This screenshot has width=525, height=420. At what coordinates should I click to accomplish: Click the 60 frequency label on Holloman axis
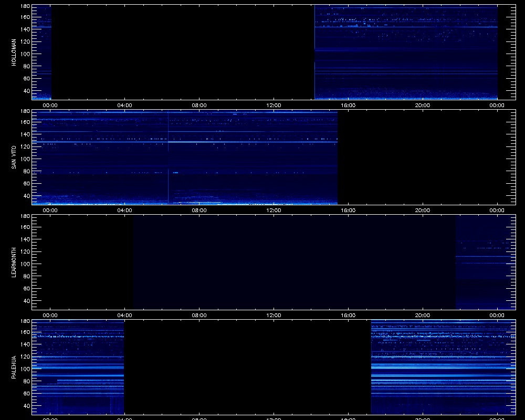[x=27, y=79]
